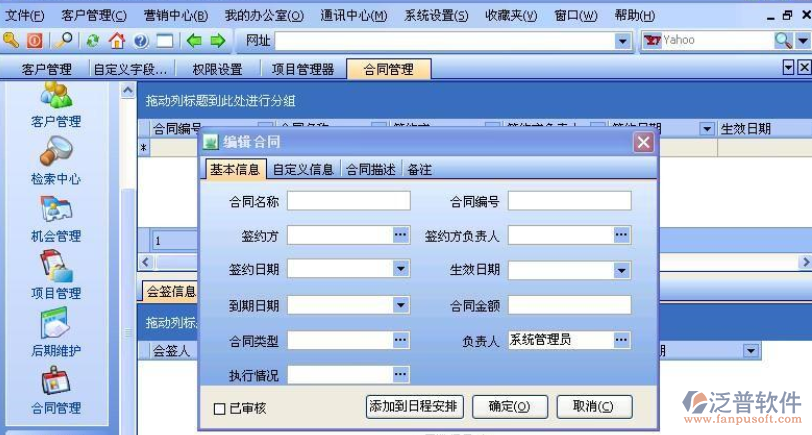
Task: Switch to the 自定义信息 tab
Action: 303,170
